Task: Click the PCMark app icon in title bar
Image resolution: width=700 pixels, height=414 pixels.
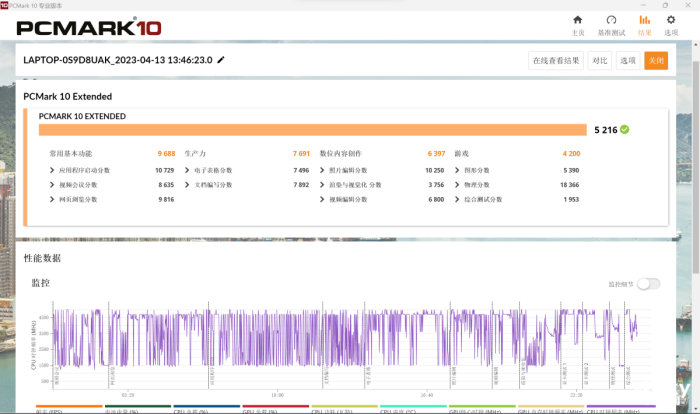Action: click(x=5, y=5)
